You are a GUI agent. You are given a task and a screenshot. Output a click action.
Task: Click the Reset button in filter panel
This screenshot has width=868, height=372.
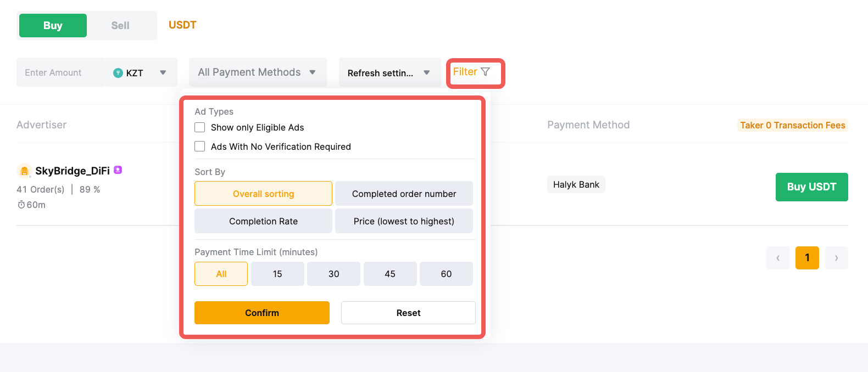pos(408,313)
